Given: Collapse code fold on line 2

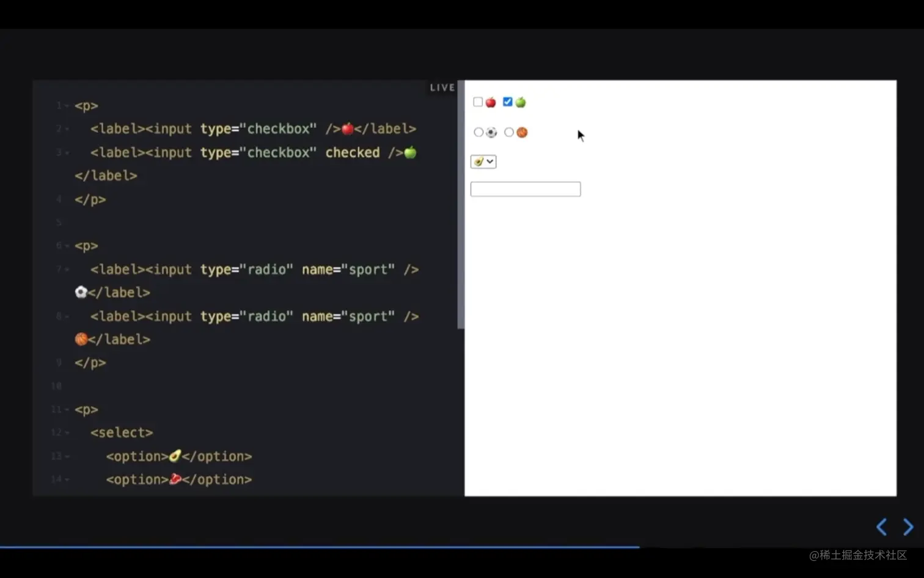Looking at the screenshot, I should (x=67, y=129).
